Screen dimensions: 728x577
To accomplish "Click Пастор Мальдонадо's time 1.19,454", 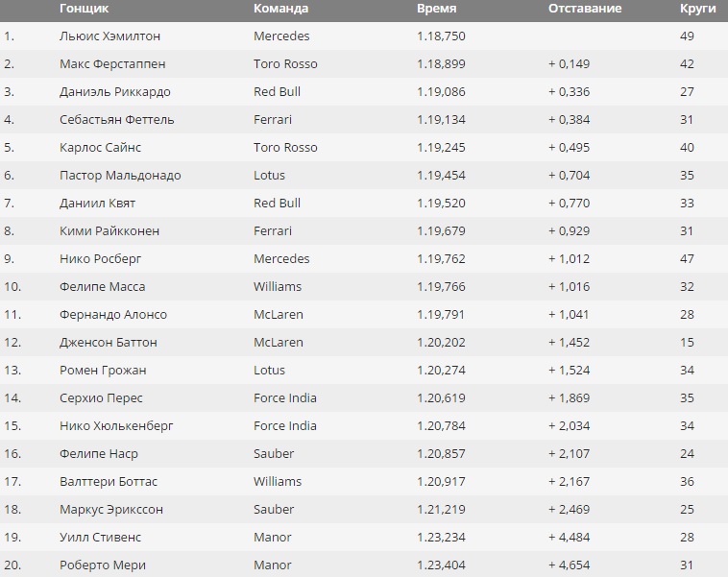I will [x=441, y=176].
